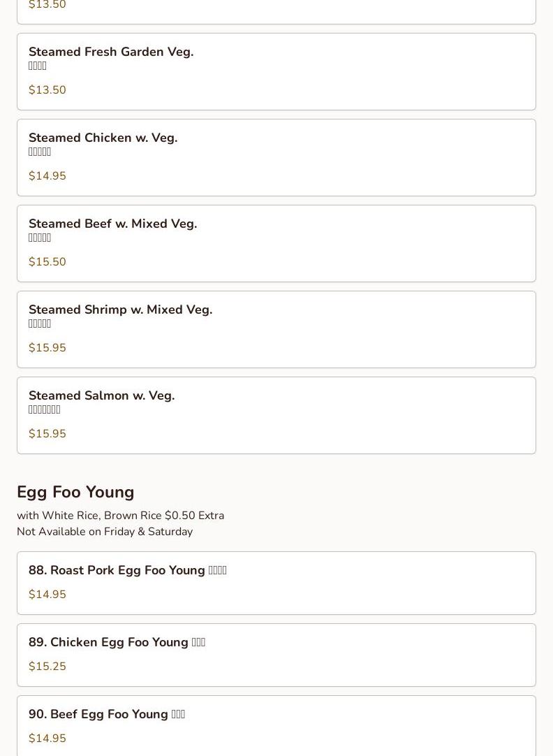Click the 'with White Rice, Brown Rice' note
The image size is (553, 756).
(120, 516)
